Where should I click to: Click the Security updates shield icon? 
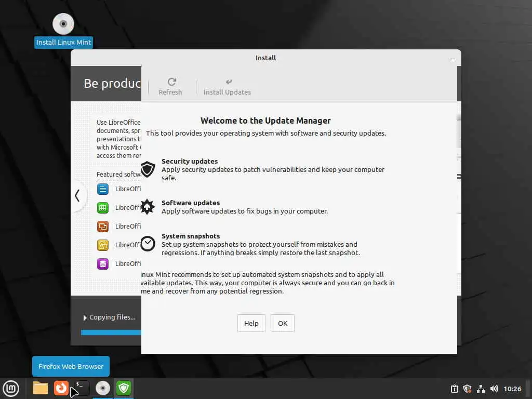[148, 169]
